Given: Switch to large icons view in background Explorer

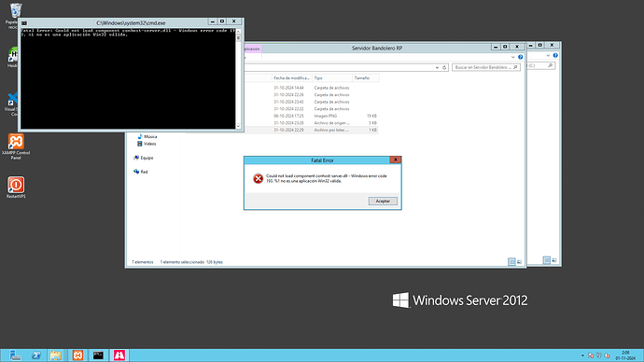Looking at the screenshot, I should 554,259.
